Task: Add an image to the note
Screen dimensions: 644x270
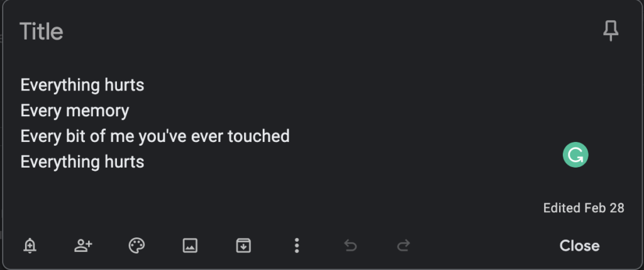Action: 190,246
